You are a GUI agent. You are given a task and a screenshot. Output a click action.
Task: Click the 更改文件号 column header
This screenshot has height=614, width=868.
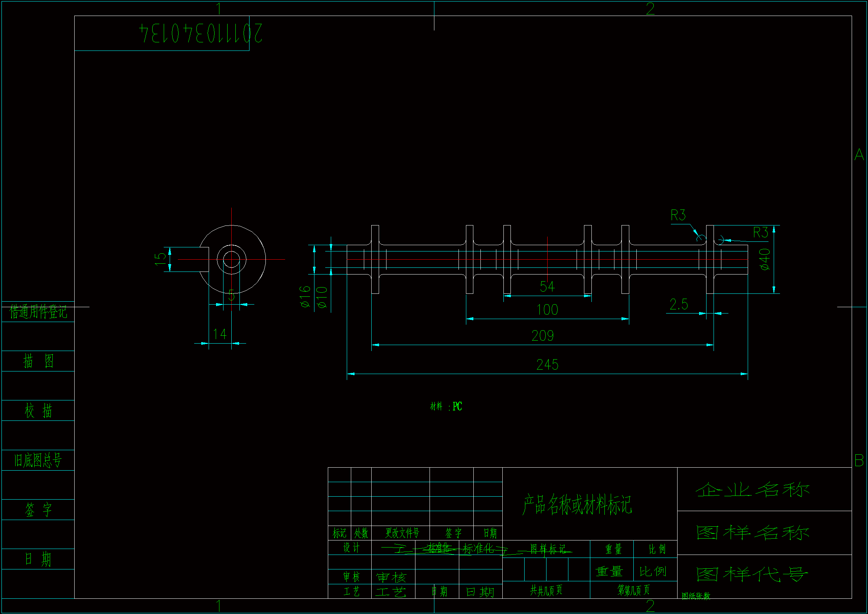(402, 533)
